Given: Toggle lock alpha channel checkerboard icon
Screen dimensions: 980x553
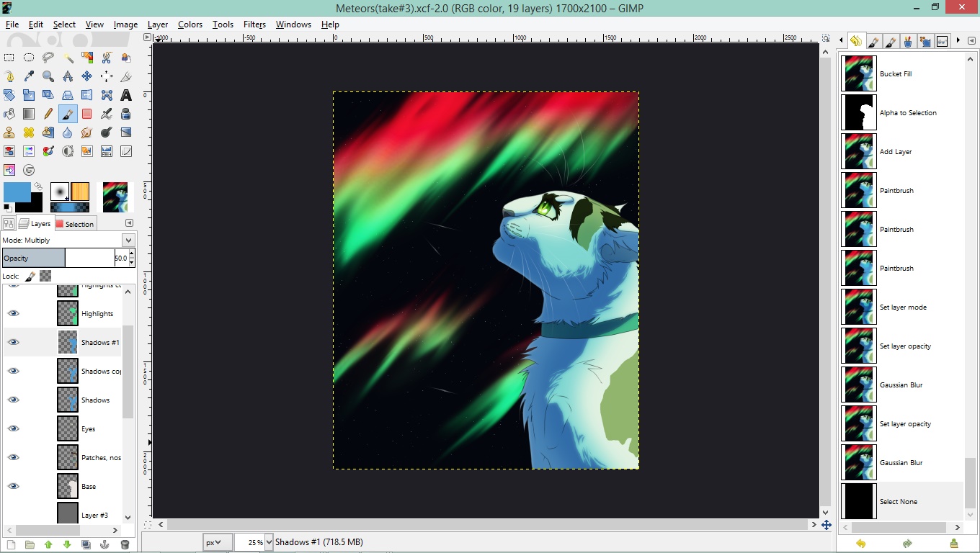Looking at the screenshot, I should pyautogui.click(x=45, y=276).
